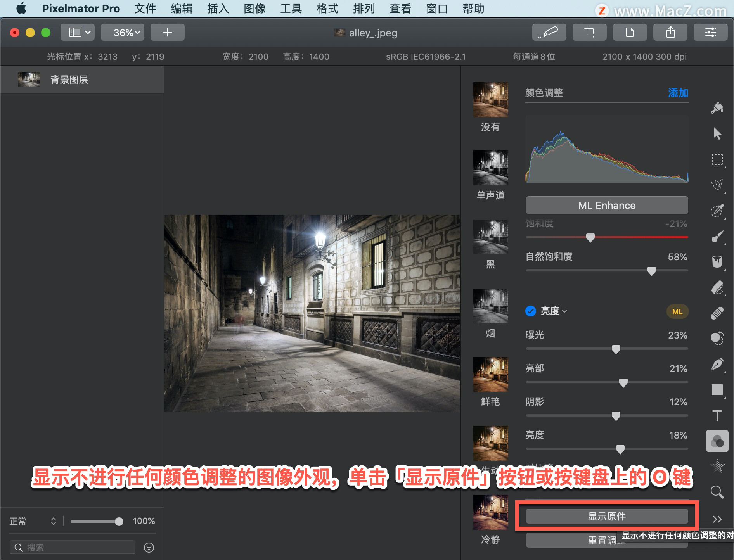Select the Type text tool
This screenshot has width=734, height=560.
717,416
